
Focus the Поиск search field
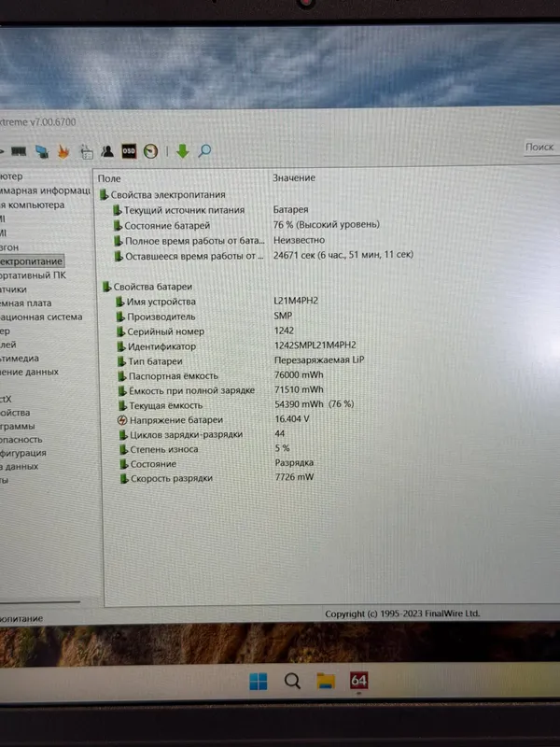point(542,147)
